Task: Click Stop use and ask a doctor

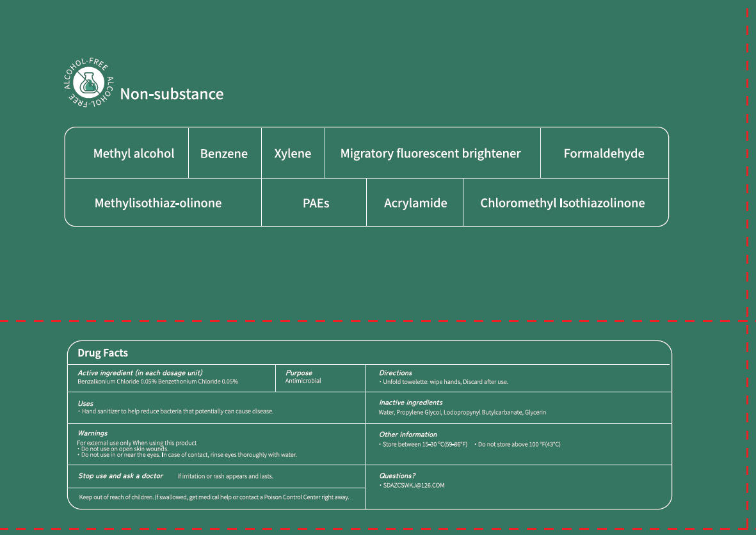Action: click(120, 475)
